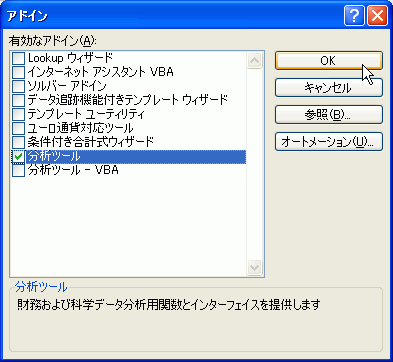This screenshot has width=393, height=362.
Task: Enable データ追跡機能付きテンプレート ウィザード checkbox
Action: 19,100
